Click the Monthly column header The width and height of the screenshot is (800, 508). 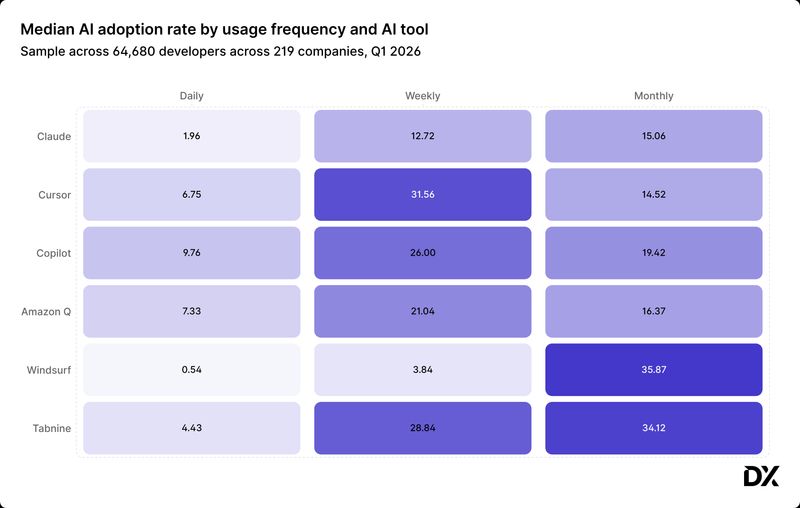[653, 96]
